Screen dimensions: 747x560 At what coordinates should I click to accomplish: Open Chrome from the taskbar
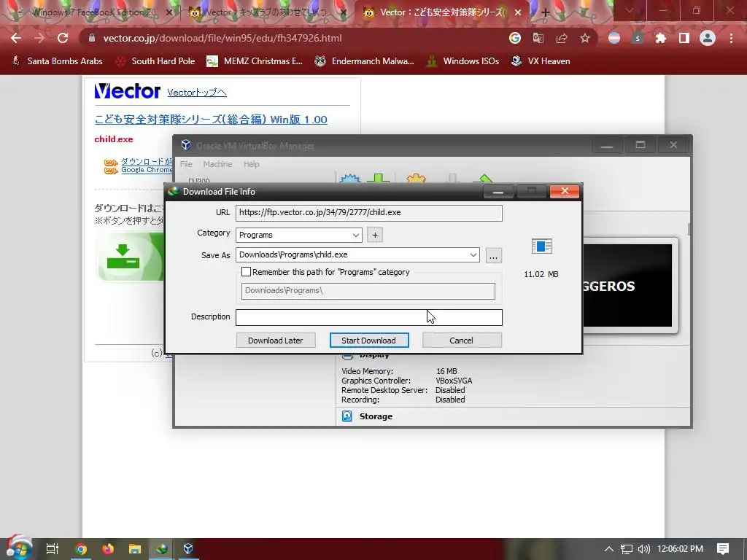click(81, 549)
